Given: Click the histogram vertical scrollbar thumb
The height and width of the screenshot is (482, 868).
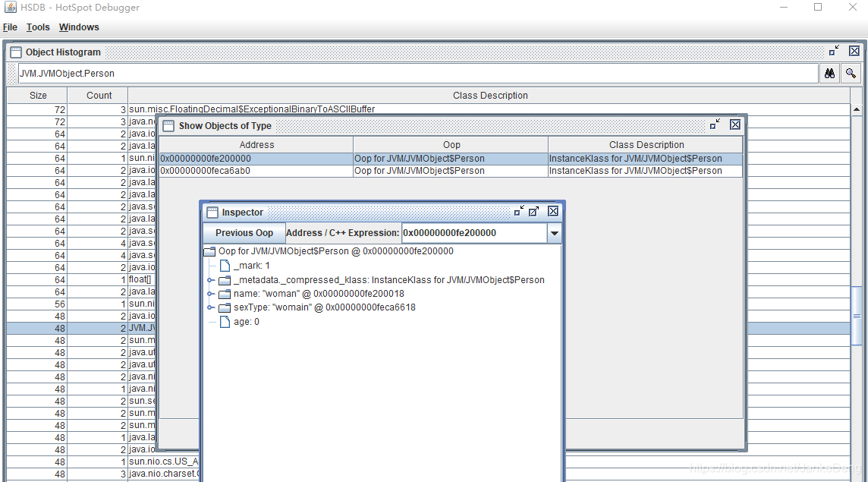Looking at the screenshot, I should (857, 317).
